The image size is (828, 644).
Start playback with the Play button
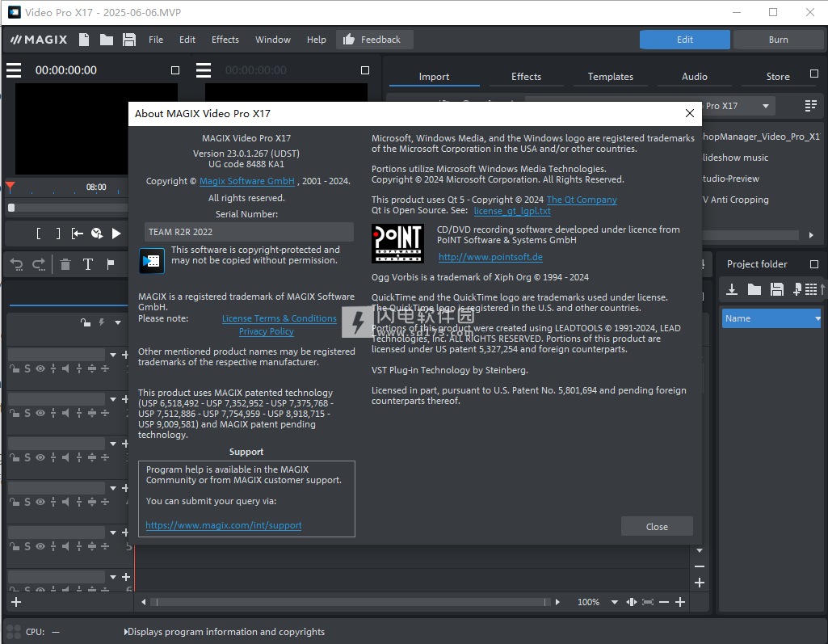[116, 234]
